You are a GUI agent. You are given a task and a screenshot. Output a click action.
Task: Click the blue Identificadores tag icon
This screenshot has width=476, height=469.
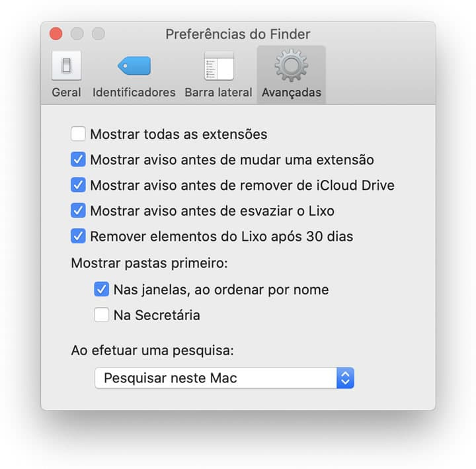click(134, 65)
